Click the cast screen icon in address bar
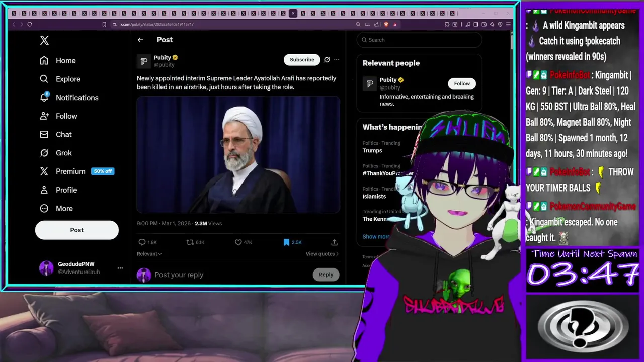The height and width of the screenshot is (362, 644). [x=368, y=24]
